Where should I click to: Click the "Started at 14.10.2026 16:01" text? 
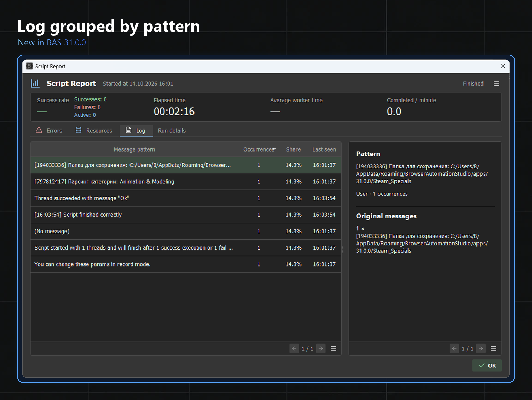click(x=138, y=84)
